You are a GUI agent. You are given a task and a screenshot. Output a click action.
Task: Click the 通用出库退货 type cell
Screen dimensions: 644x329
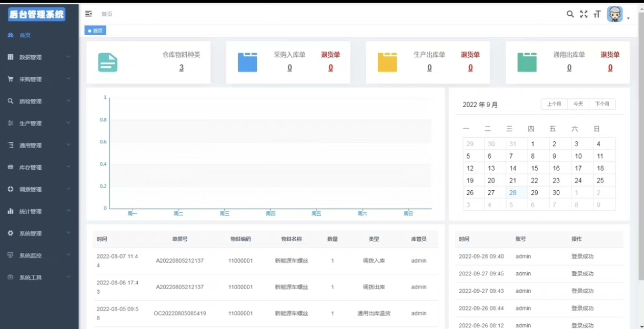374,313
